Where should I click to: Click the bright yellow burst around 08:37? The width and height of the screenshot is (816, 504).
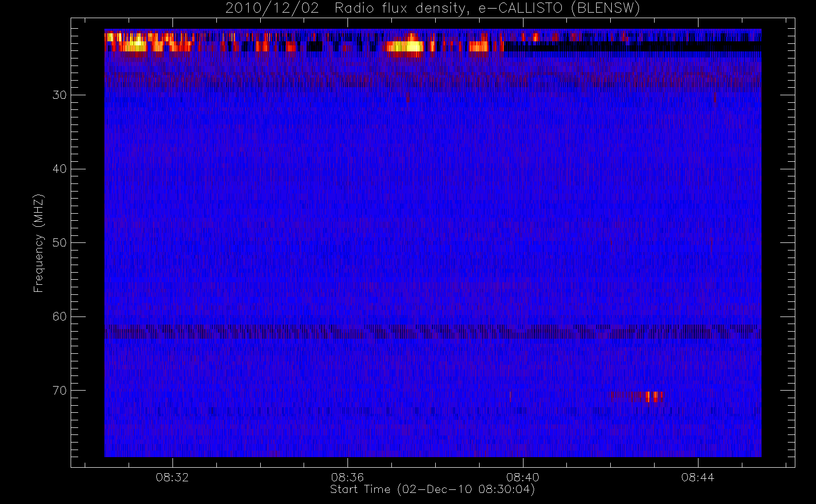click(406, 46)
